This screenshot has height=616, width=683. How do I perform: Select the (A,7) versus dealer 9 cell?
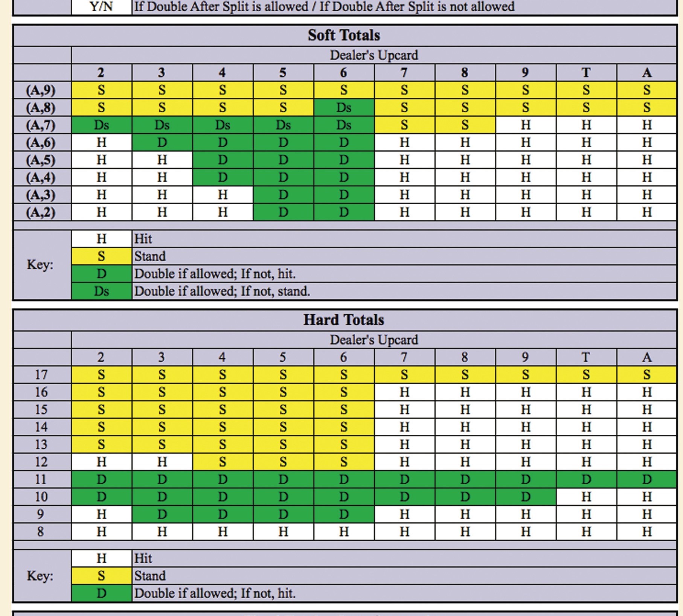tap(525, 125)
